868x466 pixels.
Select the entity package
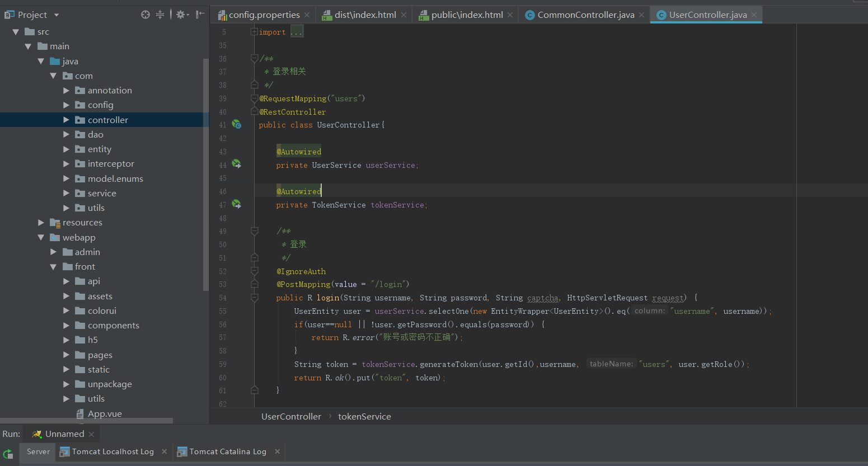pos(99,149)
